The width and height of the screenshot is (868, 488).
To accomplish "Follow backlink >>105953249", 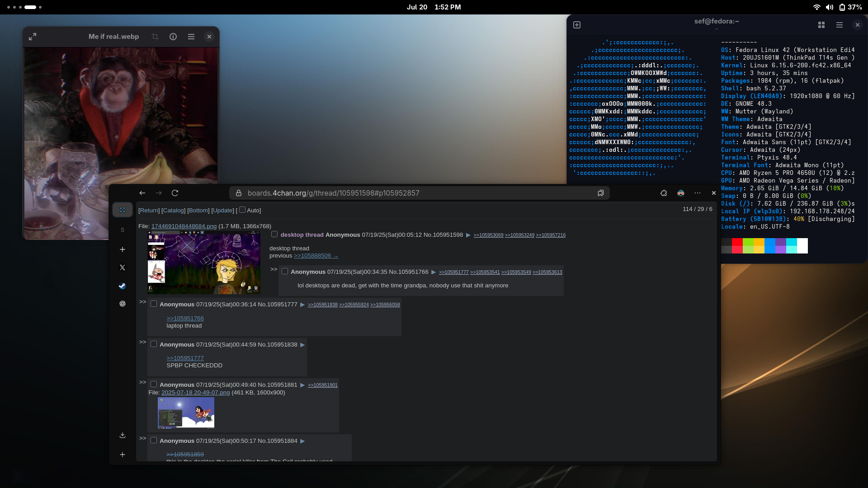I will (519, 235).
